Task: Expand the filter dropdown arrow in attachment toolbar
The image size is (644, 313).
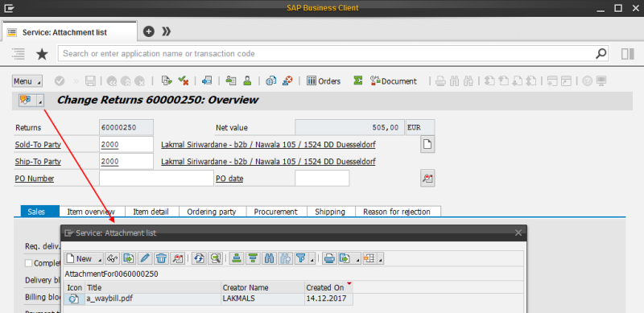Action: click(x=312, y=259)
